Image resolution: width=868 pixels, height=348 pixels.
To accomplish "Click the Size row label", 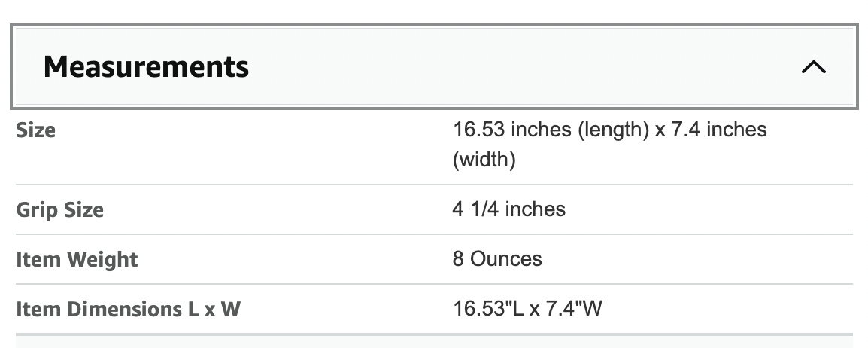I will click(x=36, y=130).
